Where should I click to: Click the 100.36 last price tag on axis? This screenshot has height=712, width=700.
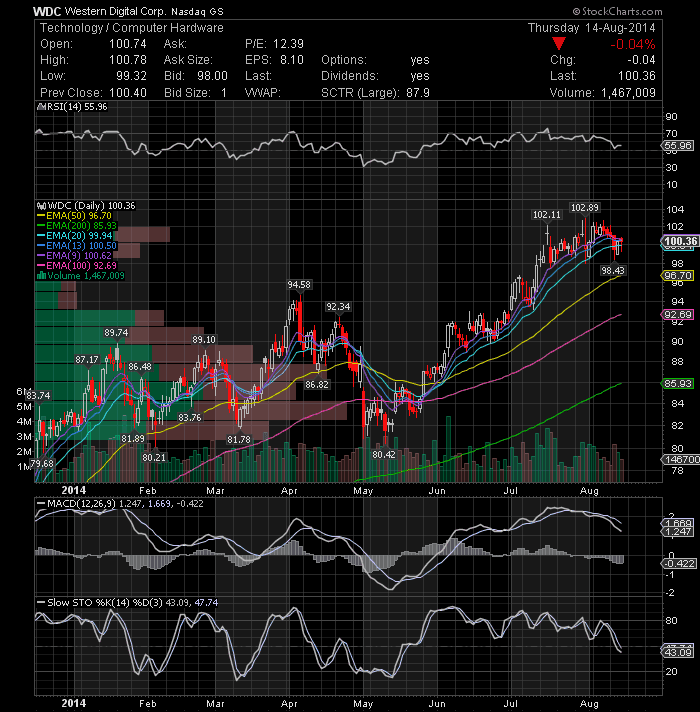point(680,241)
